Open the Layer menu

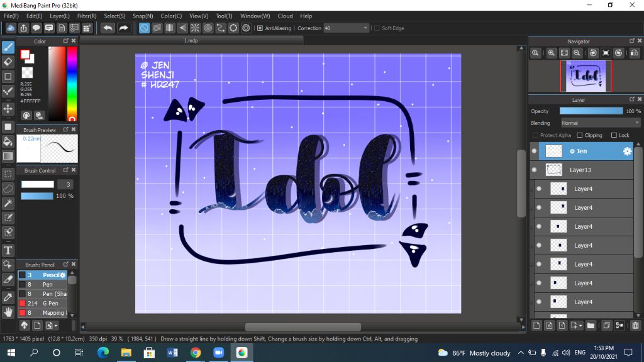[x=60, y=16]
